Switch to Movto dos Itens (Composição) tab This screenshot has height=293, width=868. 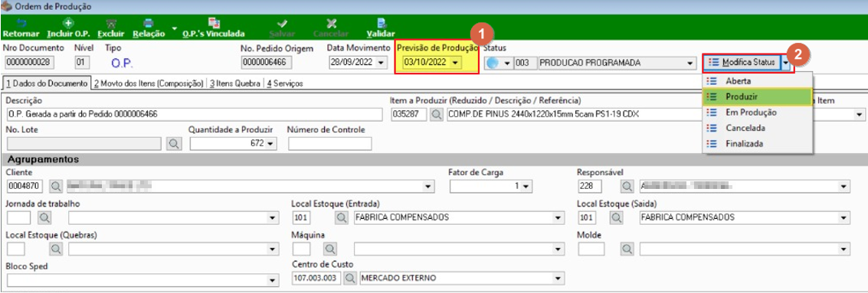(149, 83)
